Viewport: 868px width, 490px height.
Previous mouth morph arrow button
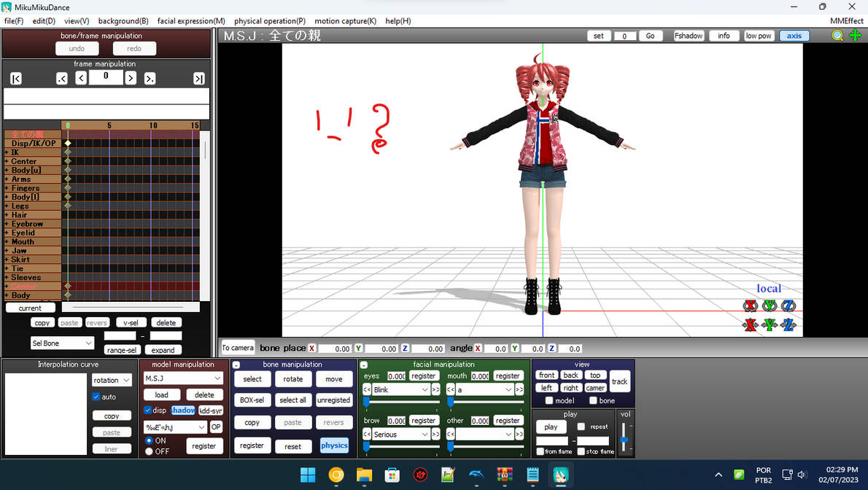click(451, 390)
